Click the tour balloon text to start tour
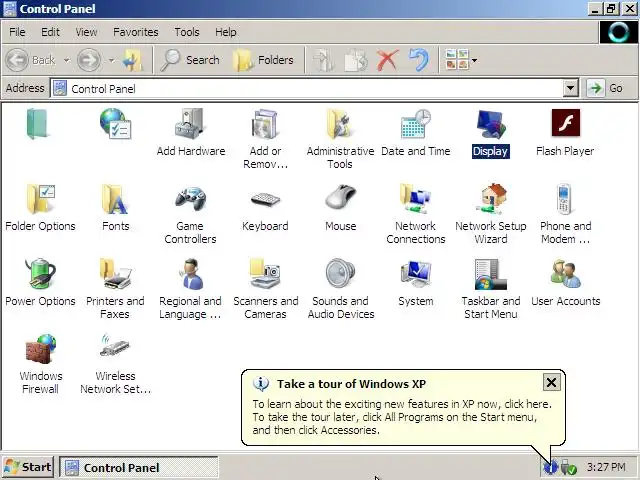The height and width of the screenshot is (480, 640). coord(402,417)
